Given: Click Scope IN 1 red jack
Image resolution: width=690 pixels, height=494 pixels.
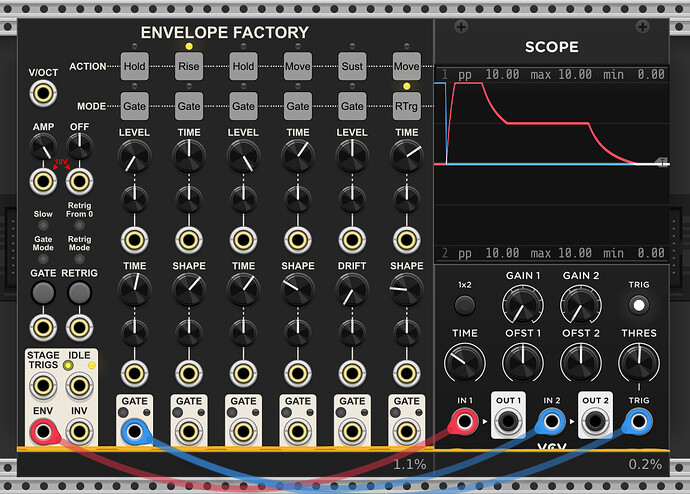Looking at the screenshot, I should tap(465, 421).
